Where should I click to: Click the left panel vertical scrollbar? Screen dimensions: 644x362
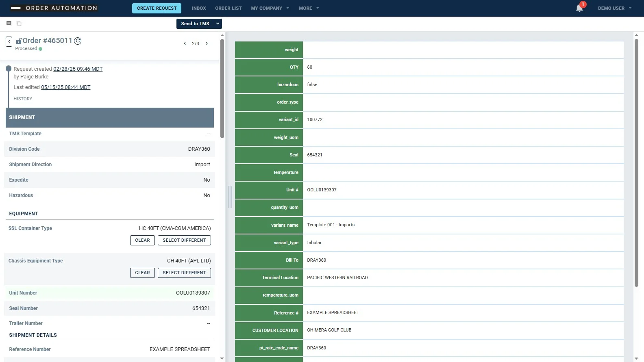(x=222, y=88)
